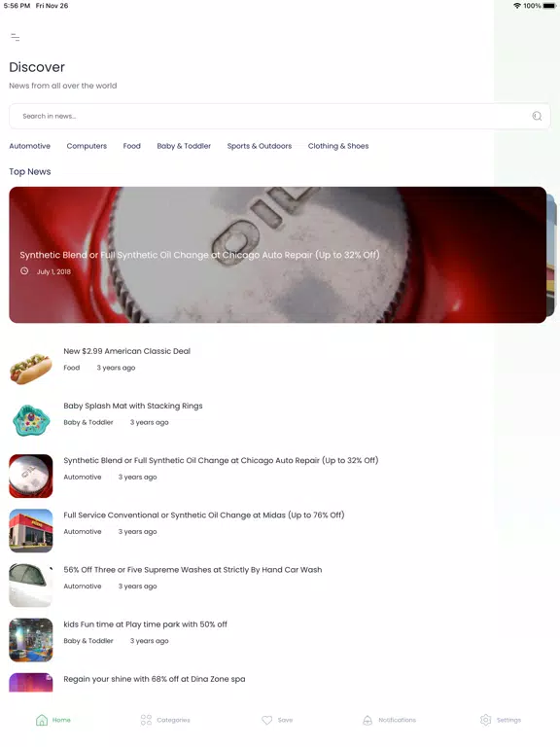Tap the search magnifier icon
Screen dimensions: 560x747
pos(537,116)
